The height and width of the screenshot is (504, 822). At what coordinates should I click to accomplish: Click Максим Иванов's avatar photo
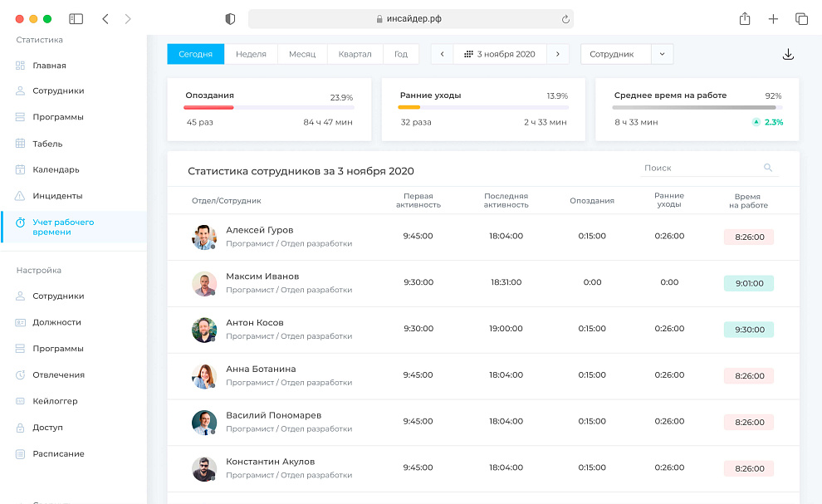tap(203, 283)
